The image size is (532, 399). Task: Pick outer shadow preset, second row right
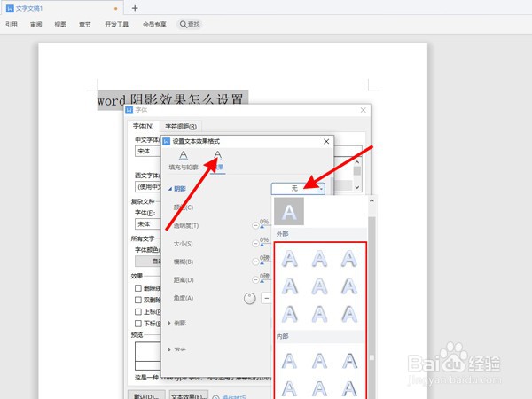point(349,286)
